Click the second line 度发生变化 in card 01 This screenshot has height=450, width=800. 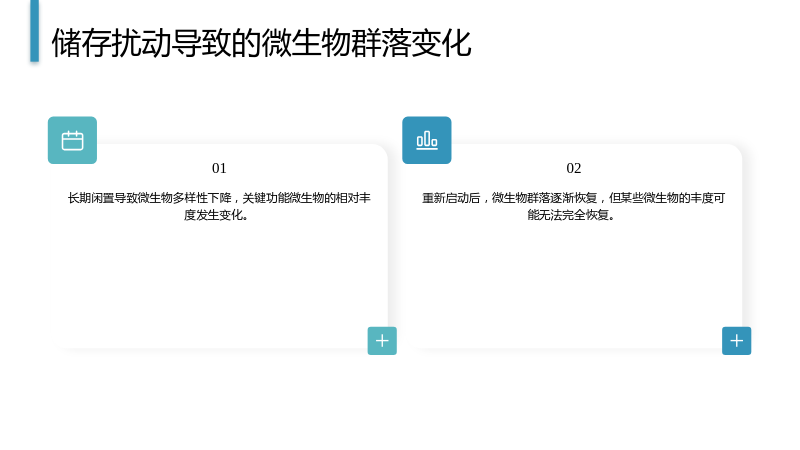tap(216, 215)
